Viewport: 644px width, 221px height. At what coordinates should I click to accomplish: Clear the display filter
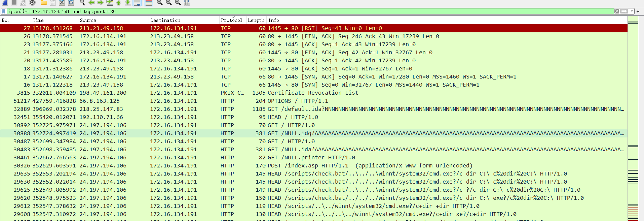(617, 11)
